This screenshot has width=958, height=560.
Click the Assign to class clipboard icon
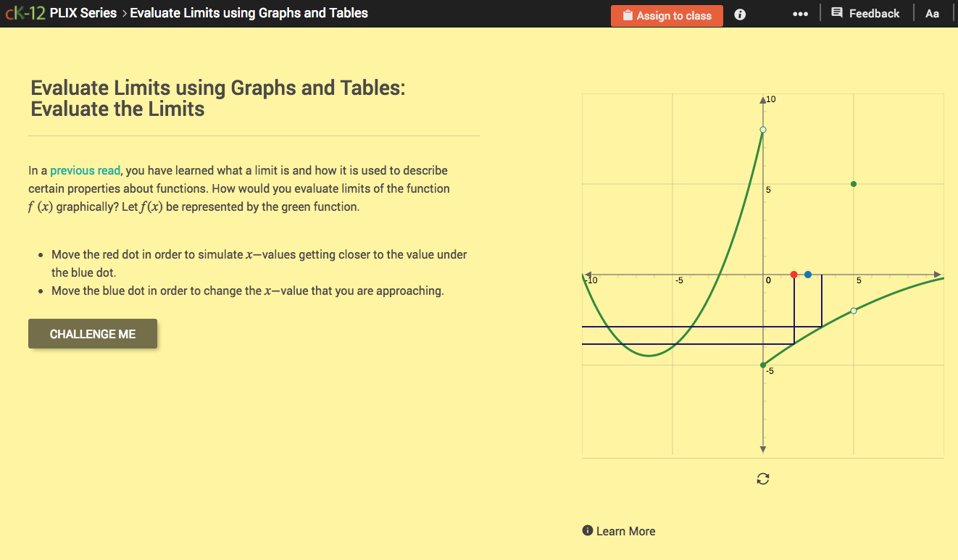630,15
